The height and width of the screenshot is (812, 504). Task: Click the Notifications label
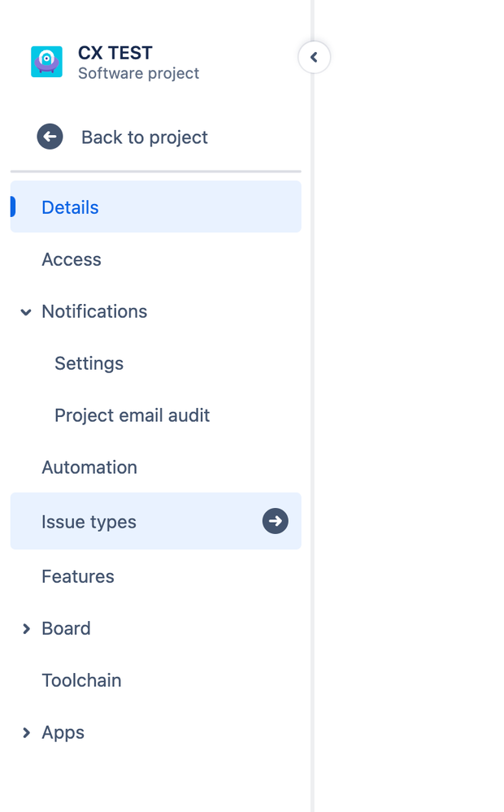pos(94,311)
